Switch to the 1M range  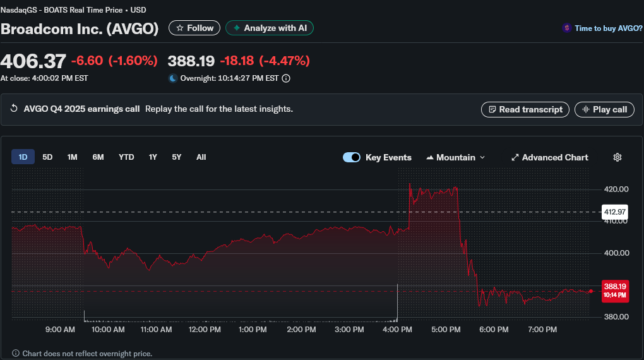(72, 157)
